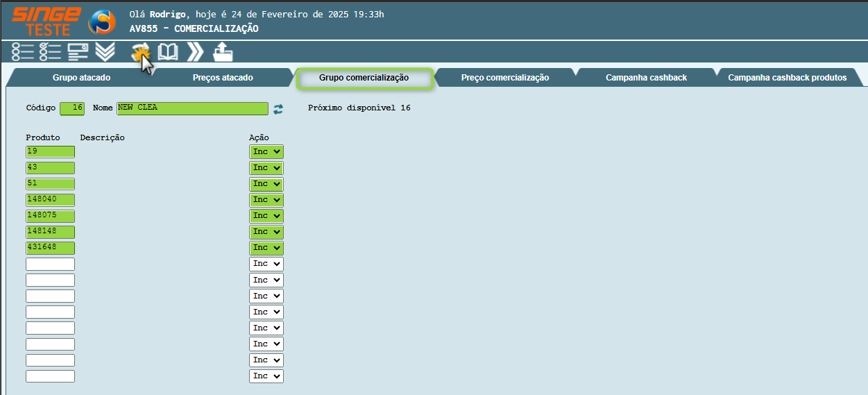Viewport: 868px width, 395px height.
Task: Click the Nome field containing NEW CLEA
Action: tap(192, 108)
